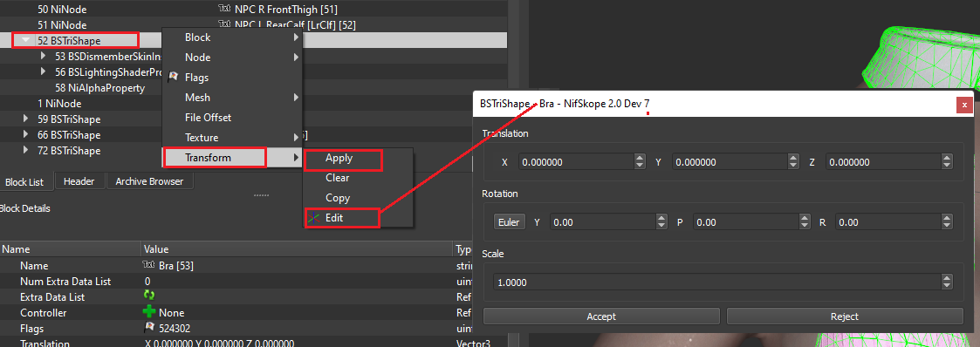Increase Translation X with up stepper arrow
The height and width of the screenshot is (347, 980).
pos(640,159)
